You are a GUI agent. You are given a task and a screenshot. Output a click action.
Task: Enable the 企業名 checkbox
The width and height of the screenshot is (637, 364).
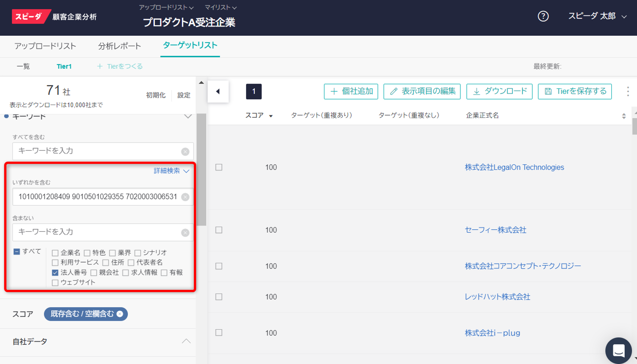(55, 252)
